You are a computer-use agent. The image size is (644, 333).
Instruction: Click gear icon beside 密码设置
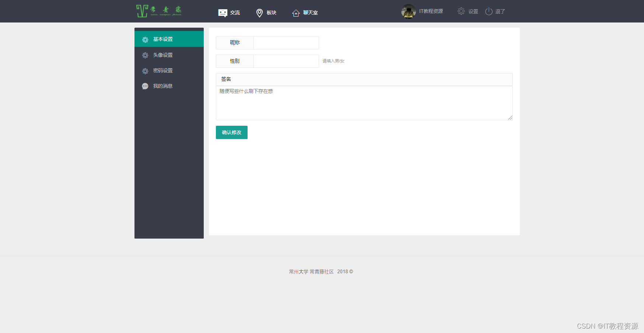[145, 71]
